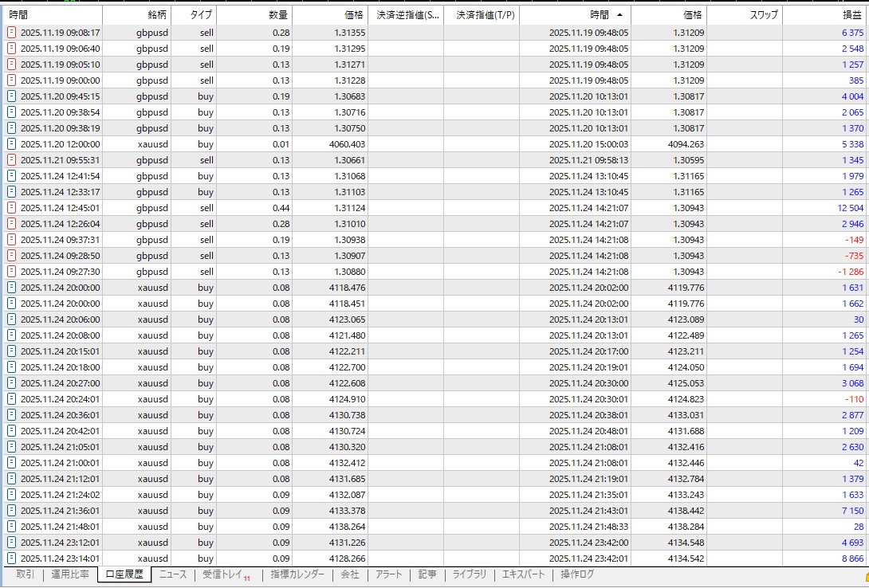The image size is (869, 588).
Task: Click the order icon for trade opened 2025.11.24 21:36:01
Action: pos(11,511)
